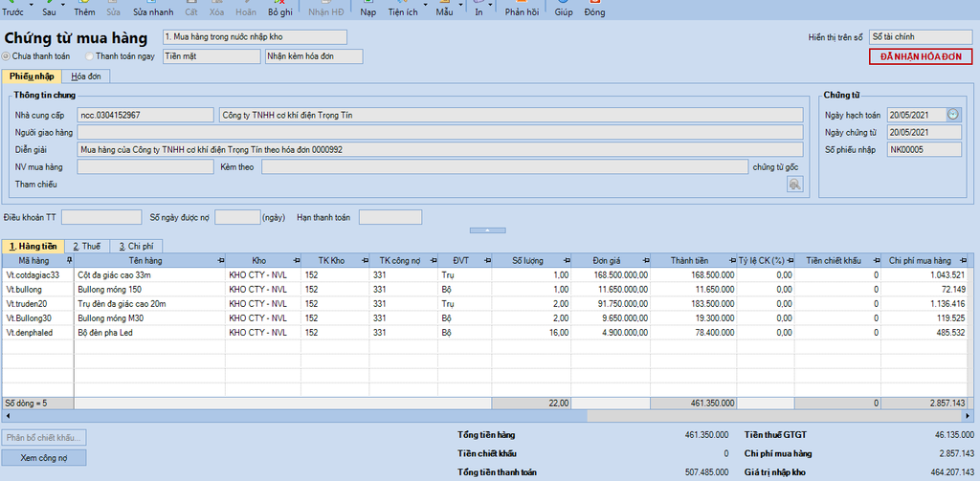
Task: Pin the Đơn giá column header
Action: click(645, 260)
